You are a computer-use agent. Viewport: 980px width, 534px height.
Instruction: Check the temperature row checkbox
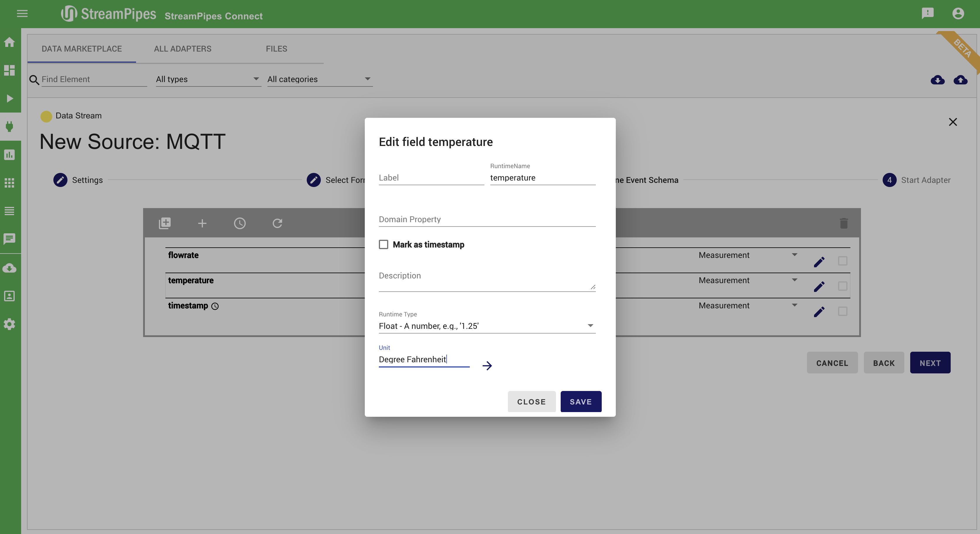point(842,286)
